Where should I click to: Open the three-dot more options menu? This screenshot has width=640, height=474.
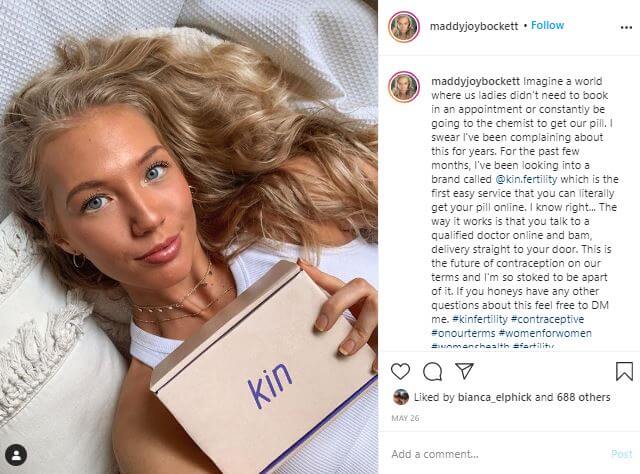tap(626, 27)
